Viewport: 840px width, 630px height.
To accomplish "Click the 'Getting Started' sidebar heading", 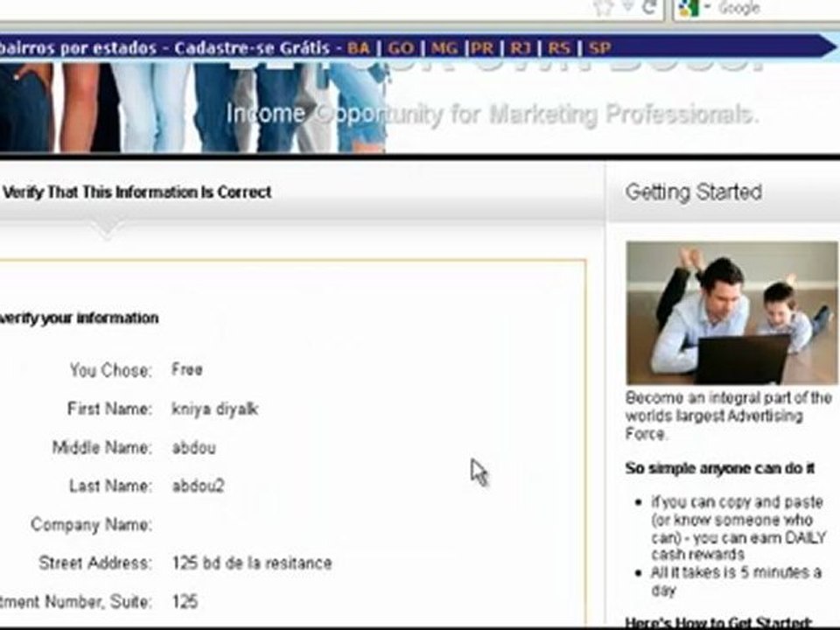I will pyautogui.click(x=693, y=192).
